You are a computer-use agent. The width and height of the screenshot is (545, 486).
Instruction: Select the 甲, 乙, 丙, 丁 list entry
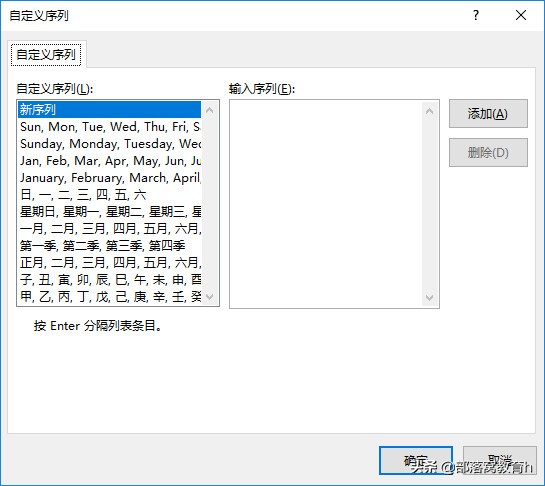pos(109,297)
